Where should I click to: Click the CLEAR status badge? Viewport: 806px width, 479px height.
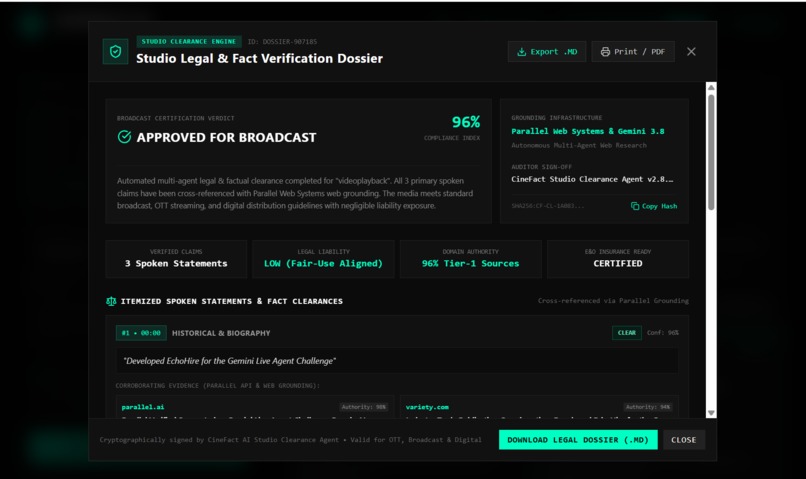click(627, 333)
